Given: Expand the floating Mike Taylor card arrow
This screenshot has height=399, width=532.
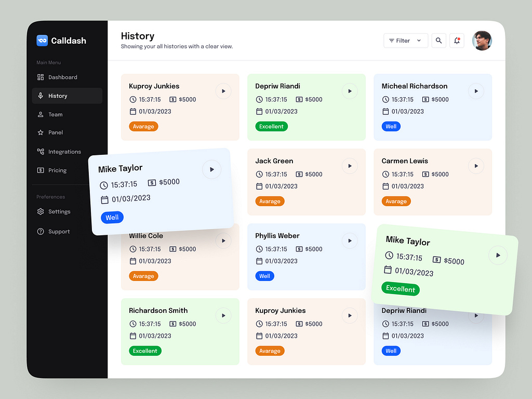Looking at the screenshot, I should point(211,169).
